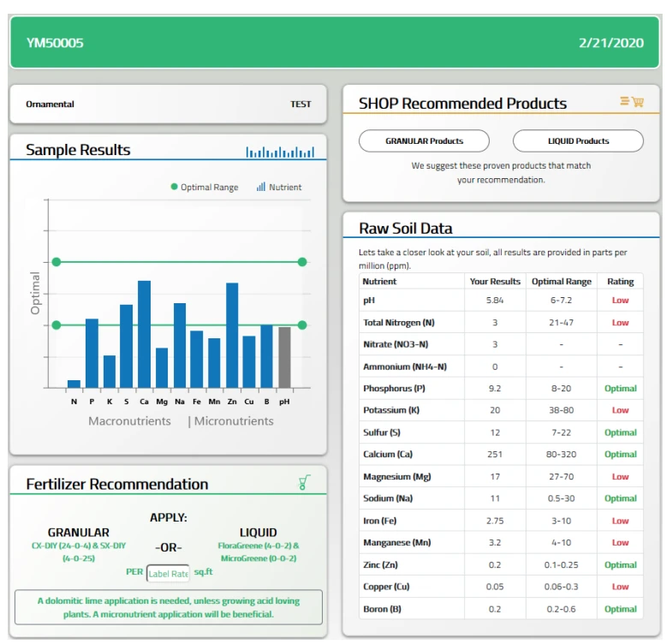This screenshot has width=672, height=644.
Task: Click the Sample Results bar chart icon
Action: coord(280,152)
